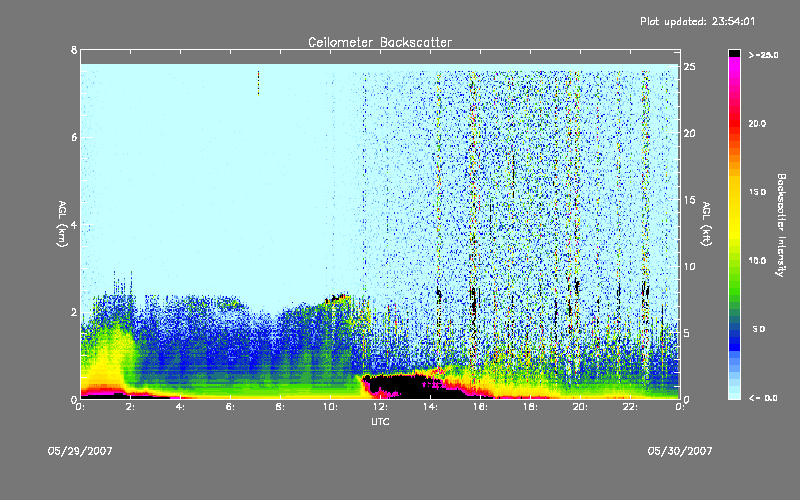Click the "4:" UTC hour tick
Image resolution: width=800 pixels, height=500 pixels.
pyautogui.click(x=181, y=407)
